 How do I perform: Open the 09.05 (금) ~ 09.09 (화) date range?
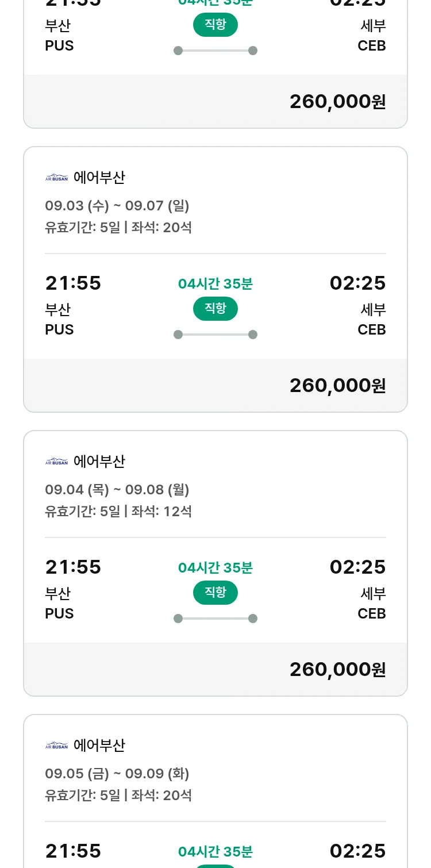[117, 774]
